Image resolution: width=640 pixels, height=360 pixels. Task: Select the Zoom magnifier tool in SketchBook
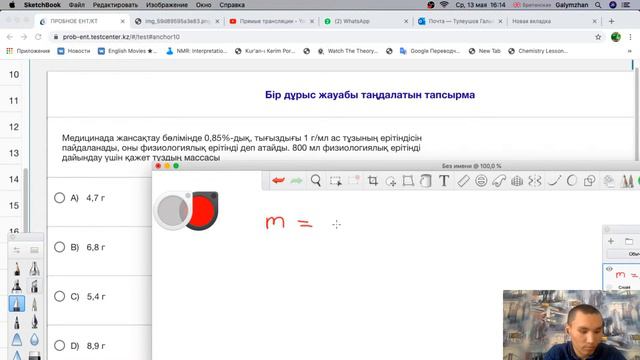tap(316, 180)
